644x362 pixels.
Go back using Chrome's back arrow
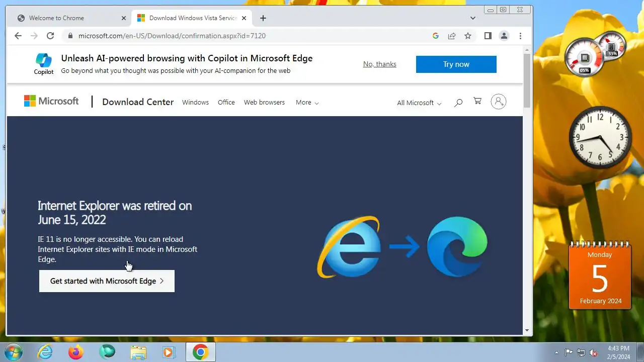point(18,36)
